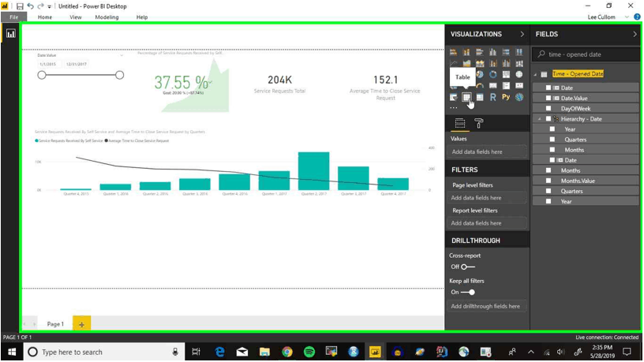This screenshot has height=362, width=644.
Task: Open the Modeling ribbon tab
Action: [x=107, y=17]
